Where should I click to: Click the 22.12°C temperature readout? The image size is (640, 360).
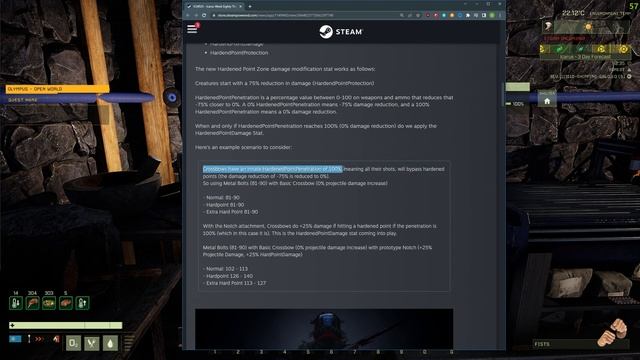tap(573, 13)
